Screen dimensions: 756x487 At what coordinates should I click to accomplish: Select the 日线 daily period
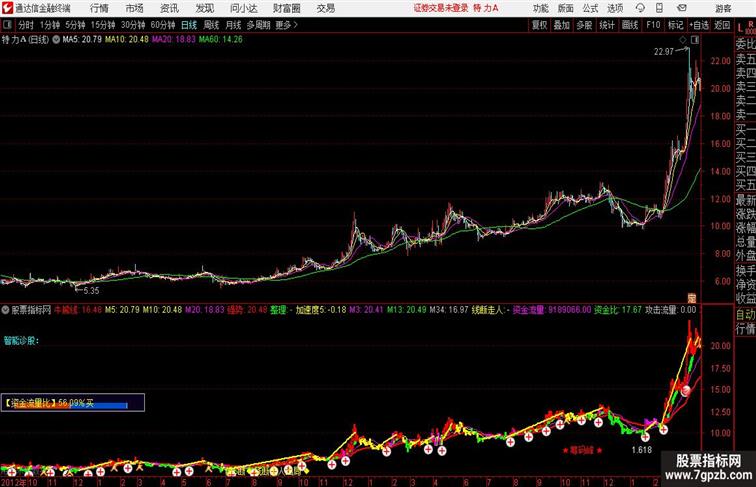[189, 25]
